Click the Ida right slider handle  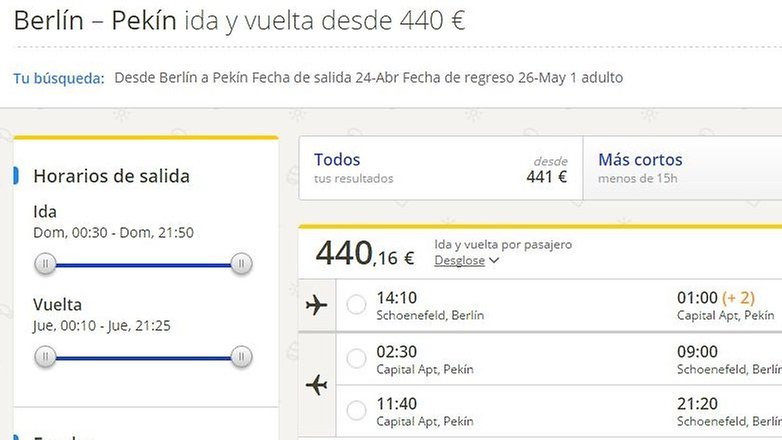(x=241, y=263)
